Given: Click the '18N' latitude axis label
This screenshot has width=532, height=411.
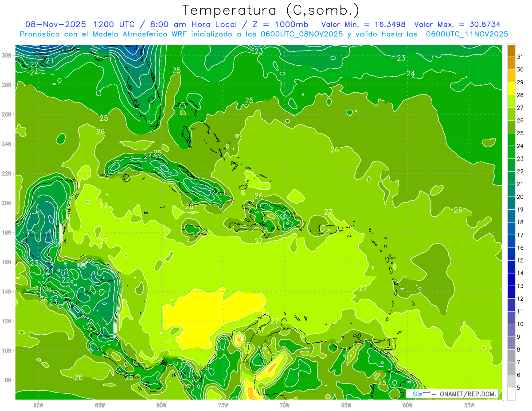Looking at the screenshot, I should 7,232.
